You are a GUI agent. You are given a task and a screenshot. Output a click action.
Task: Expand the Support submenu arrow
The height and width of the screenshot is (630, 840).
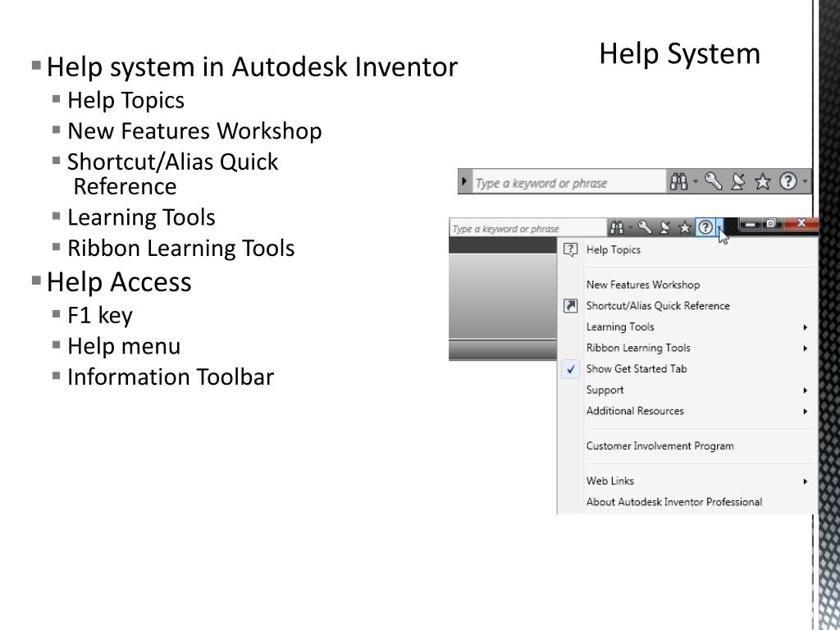[x=806, y=390]
